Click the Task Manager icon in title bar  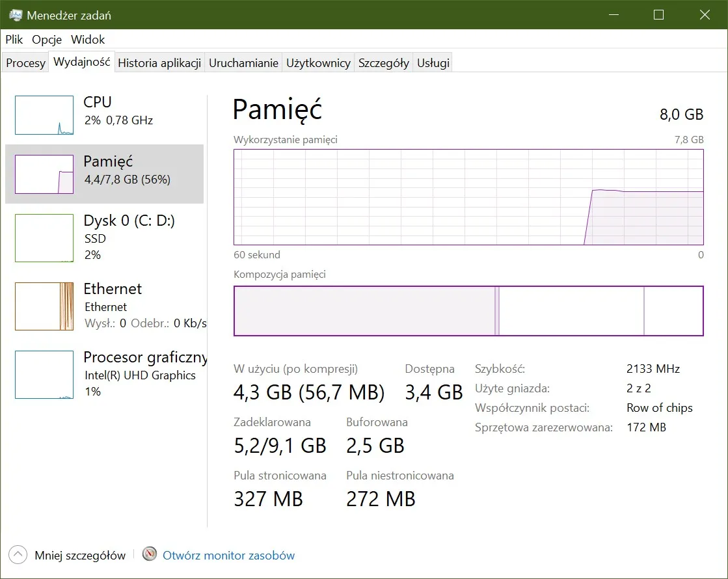16,14
